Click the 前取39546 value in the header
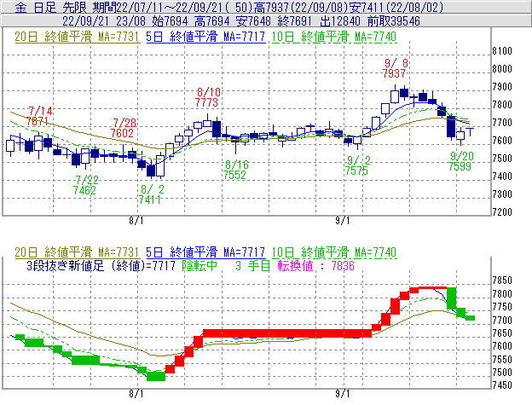The height and width of the screenshot is (405, 532). coord(394,21)
